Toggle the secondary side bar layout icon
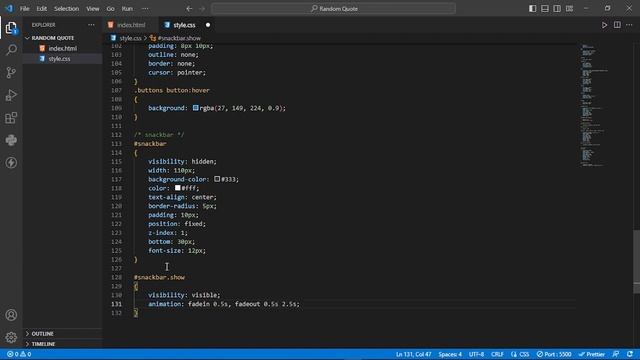640x360 pixels. pyautogui.click(x=557, y=9)
